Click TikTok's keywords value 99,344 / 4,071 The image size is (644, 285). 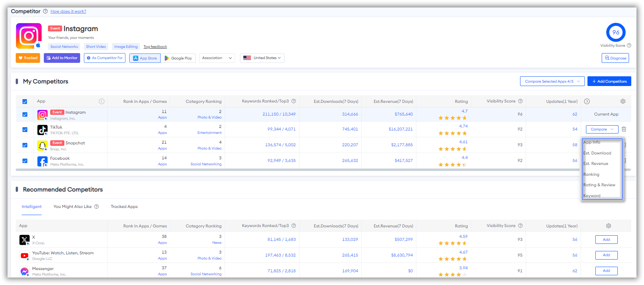282,129
